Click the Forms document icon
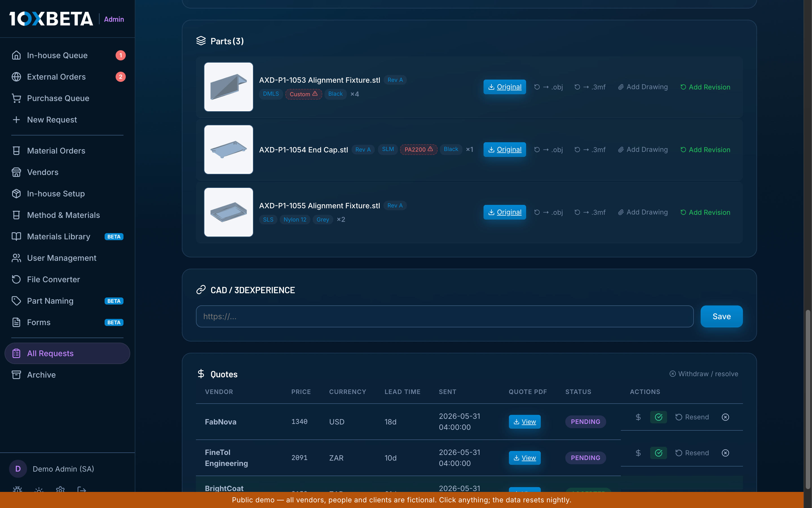 [16, 323]
